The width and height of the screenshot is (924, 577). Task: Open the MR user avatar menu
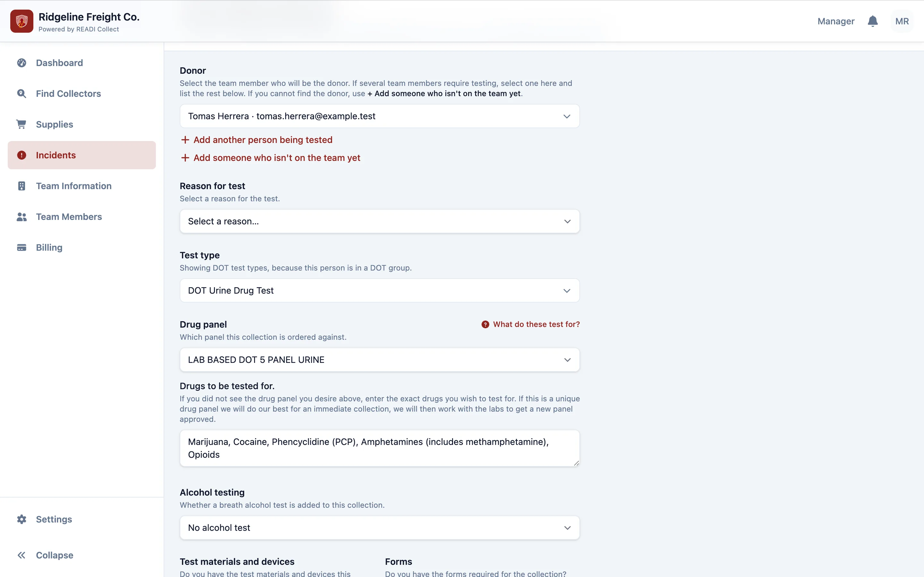[902, 21]
